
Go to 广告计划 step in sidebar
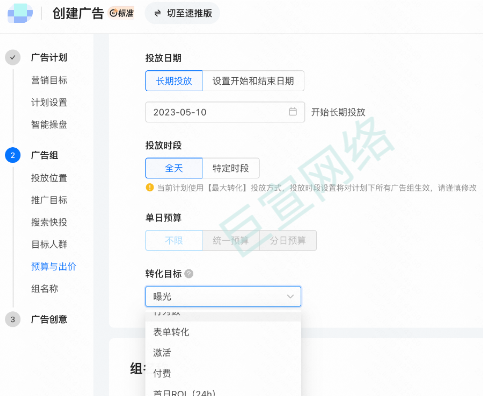pos(49,57)
